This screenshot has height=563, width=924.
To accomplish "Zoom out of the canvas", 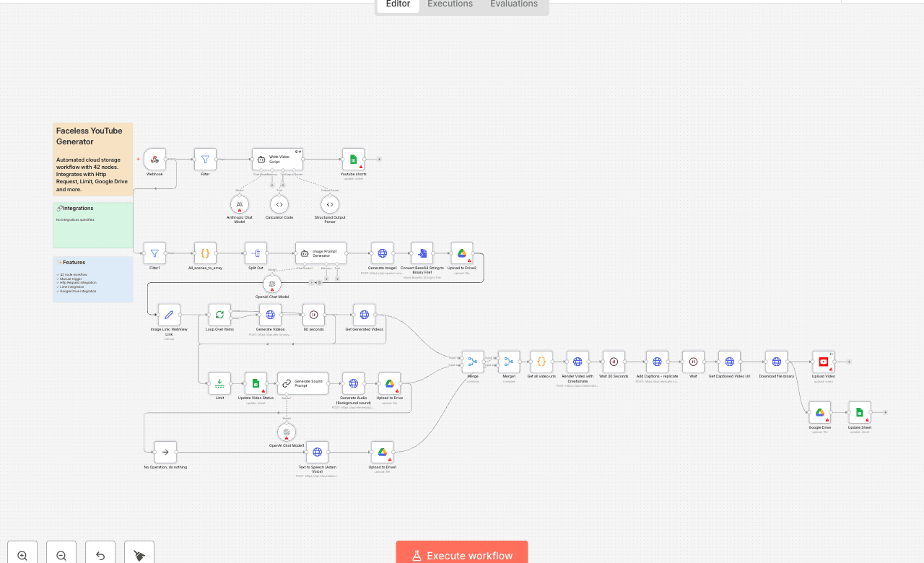I will tap(61, 555).
